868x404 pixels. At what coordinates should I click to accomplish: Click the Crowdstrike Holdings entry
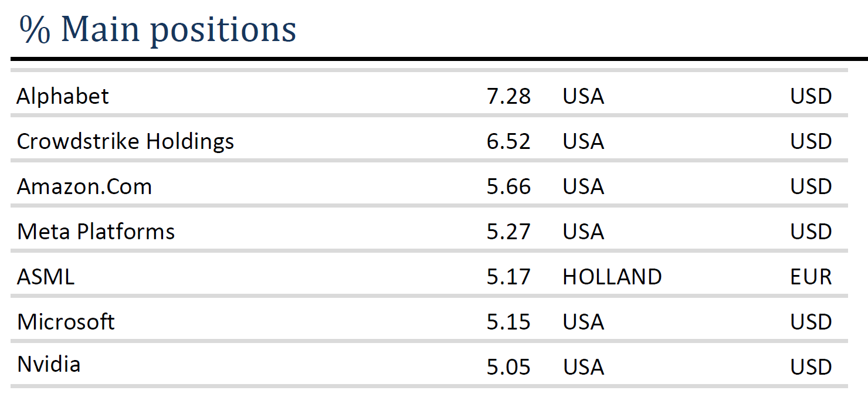126,141
